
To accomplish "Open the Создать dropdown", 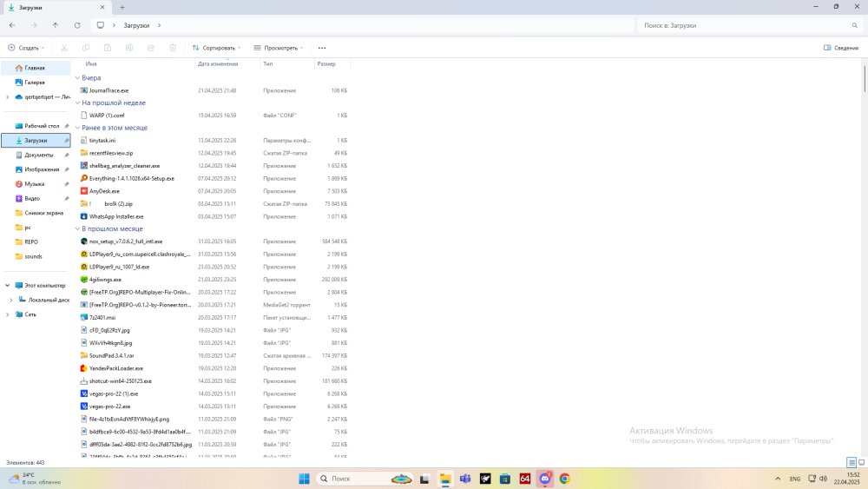I will (x=27, y=48).
